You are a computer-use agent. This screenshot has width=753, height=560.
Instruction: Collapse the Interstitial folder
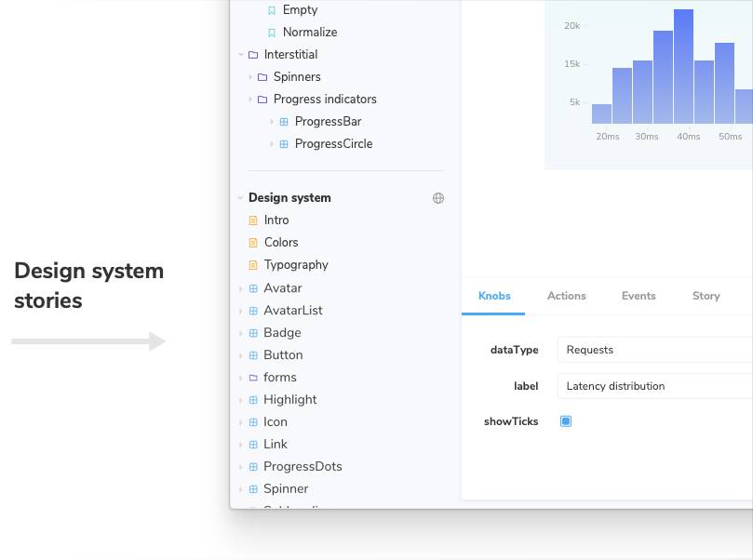point(240,54)
